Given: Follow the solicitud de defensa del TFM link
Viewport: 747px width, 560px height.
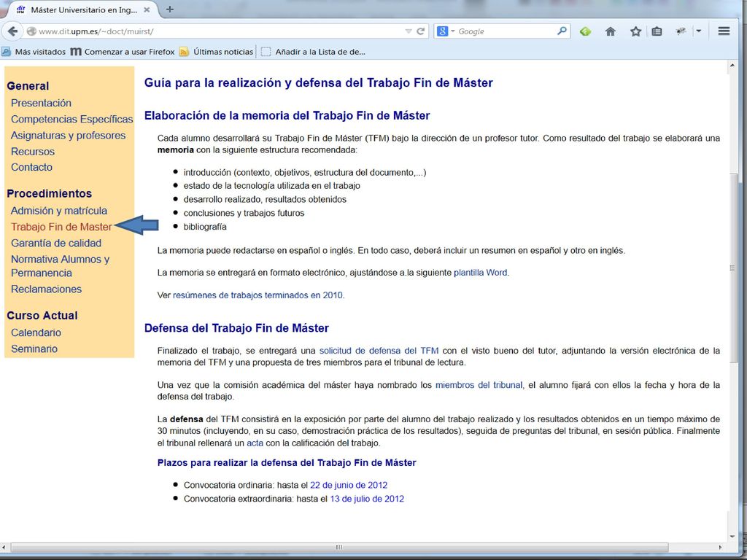Looking at the screenshot, I should (x=379, y=351).
